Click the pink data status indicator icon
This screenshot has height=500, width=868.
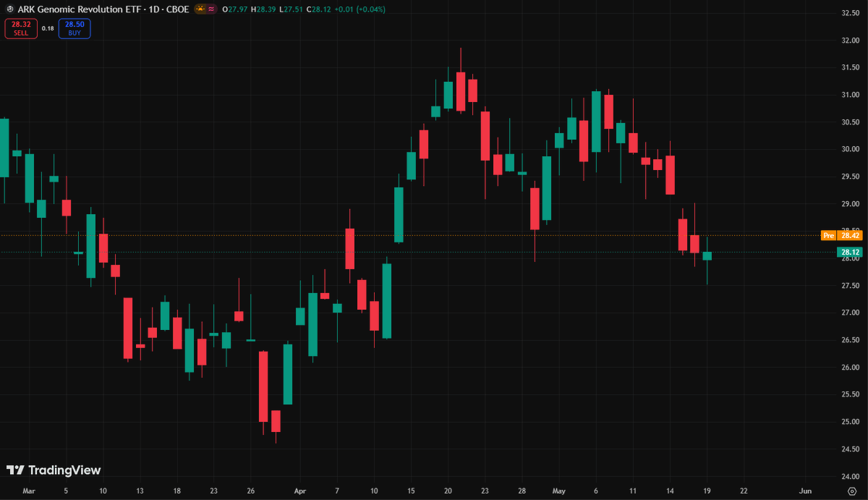click(x=212, y=9)
